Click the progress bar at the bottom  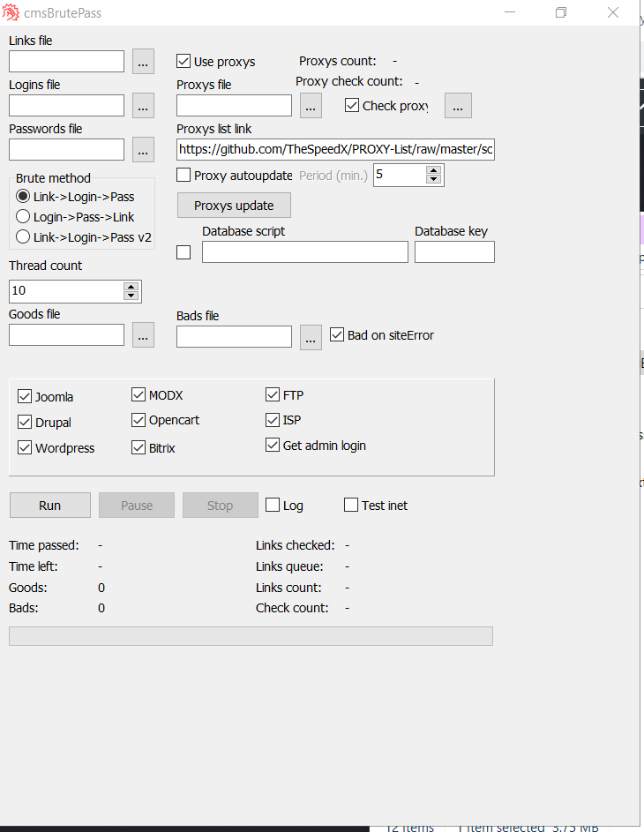pos(251,636)
